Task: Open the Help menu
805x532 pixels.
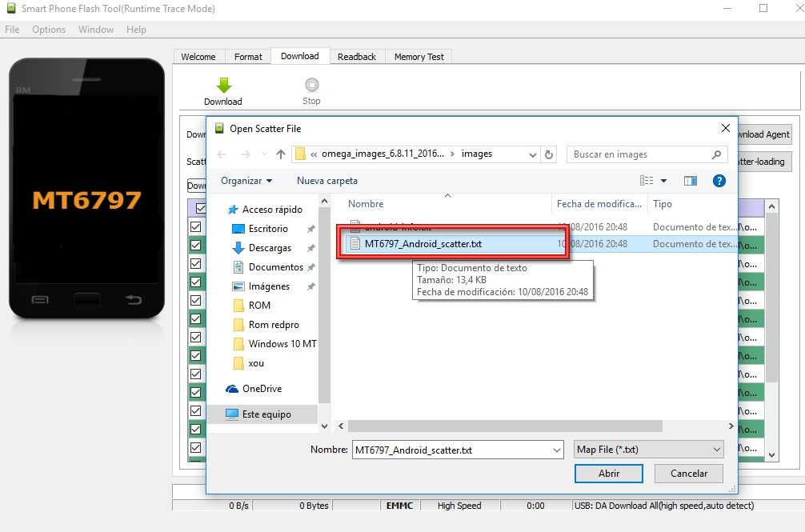Action: (136, 30)
